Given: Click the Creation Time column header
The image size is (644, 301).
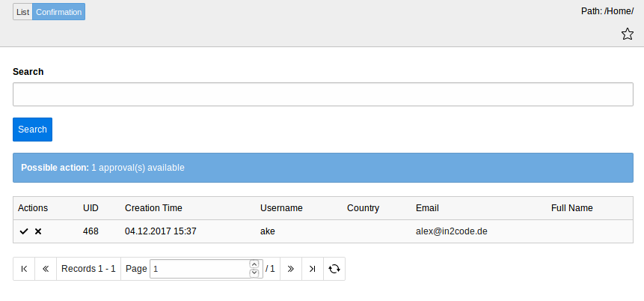Looking at the screenshot, I should pyautogui.click(x=153, y=208).
